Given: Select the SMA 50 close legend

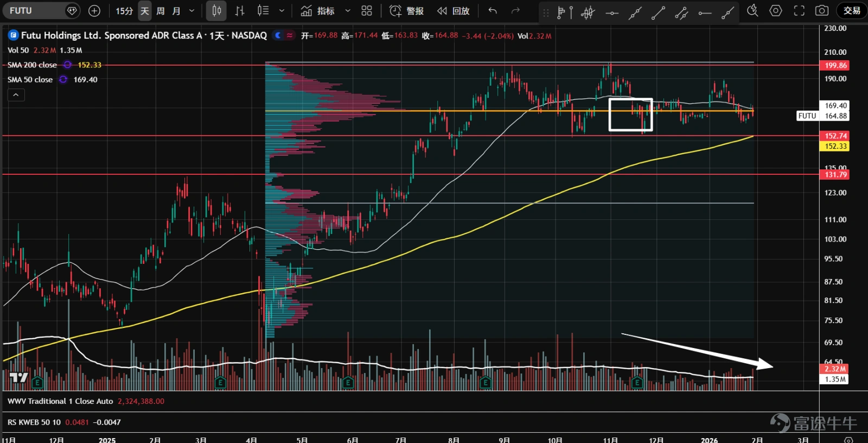Looking at the screenshot, I should click(30, 79).
